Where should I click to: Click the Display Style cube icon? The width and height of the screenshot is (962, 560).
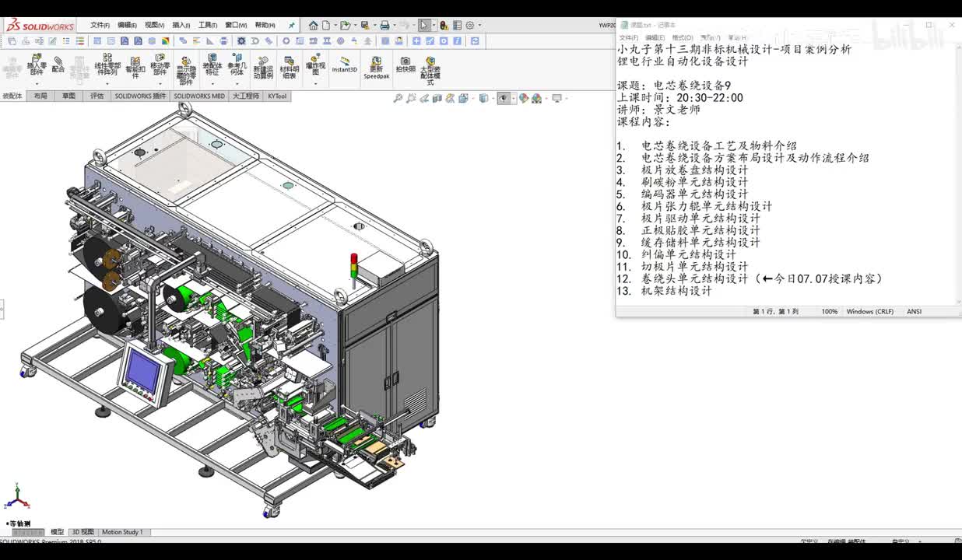point(483,98)
